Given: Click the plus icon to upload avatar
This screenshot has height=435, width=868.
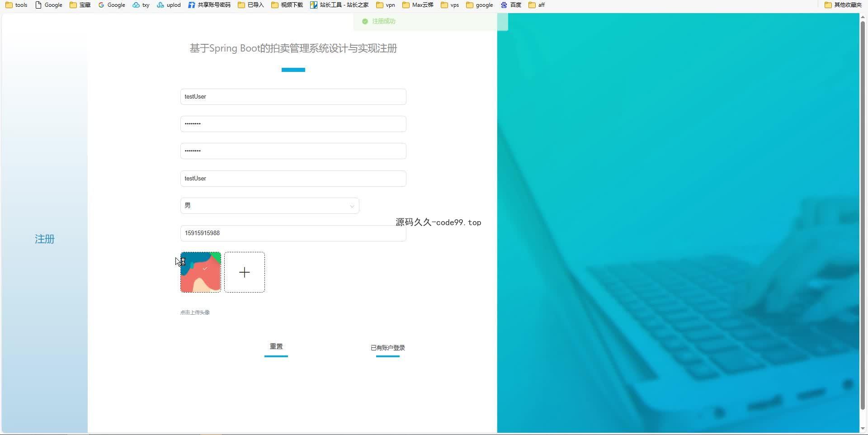Looking at the screenshot, I should click(x=245, y=272).
